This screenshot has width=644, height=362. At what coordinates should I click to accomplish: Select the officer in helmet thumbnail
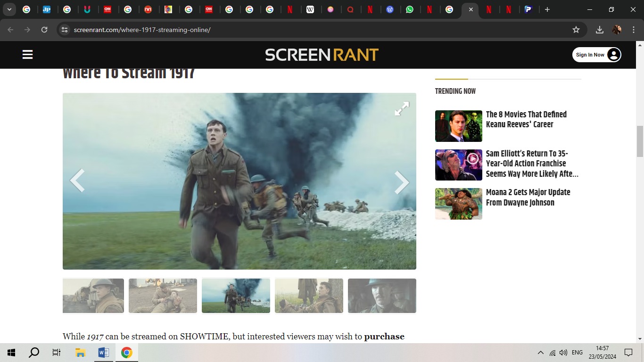click(x=382, y=296)
